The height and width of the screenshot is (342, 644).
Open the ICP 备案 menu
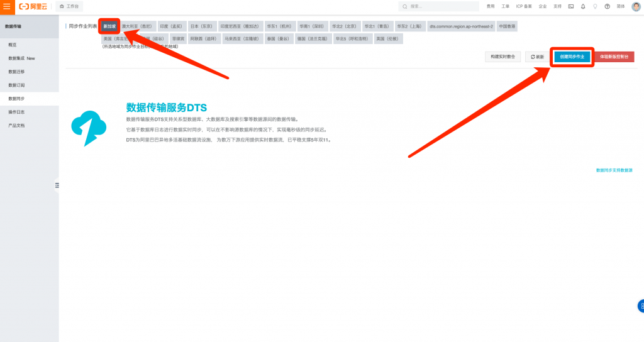[524, 6]
